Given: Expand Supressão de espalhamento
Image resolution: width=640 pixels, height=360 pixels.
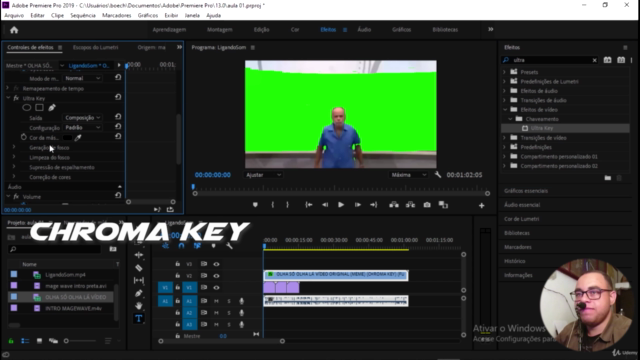Looking at the screenshot, I should coord(14,167).
